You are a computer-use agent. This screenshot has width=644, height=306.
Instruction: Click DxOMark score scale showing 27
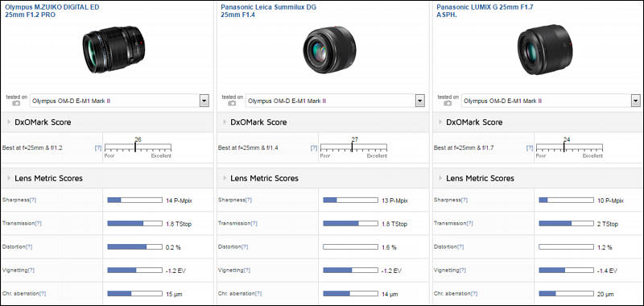353,148
